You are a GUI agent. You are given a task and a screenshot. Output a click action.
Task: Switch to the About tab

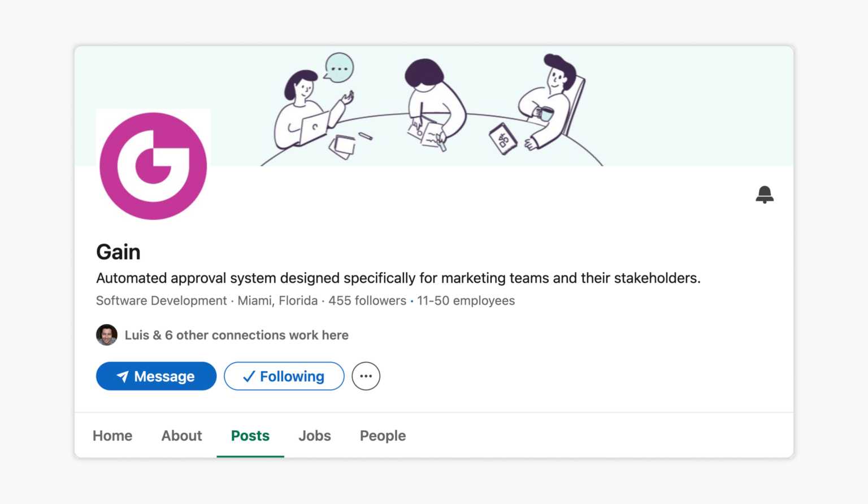[x=181, y=436]
